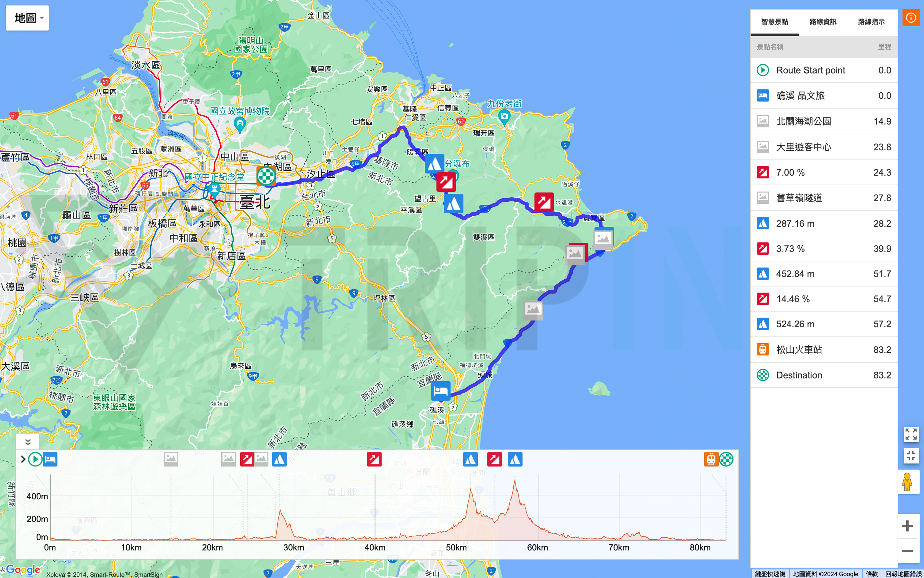Click the 國立故宮博物院 museum pin
Screen dimensions: 924x578
click(240, 124)
